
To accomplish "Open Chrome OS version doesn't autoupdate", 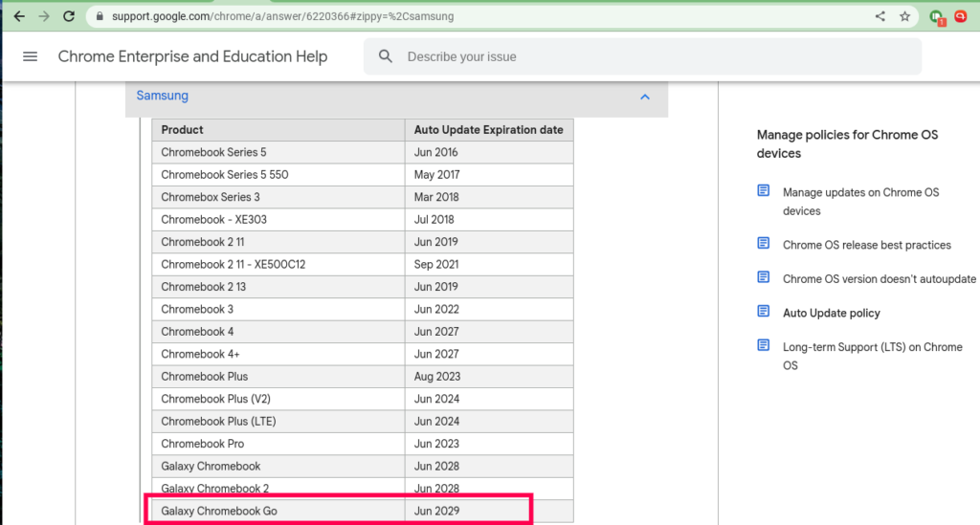I will point(880,279).
